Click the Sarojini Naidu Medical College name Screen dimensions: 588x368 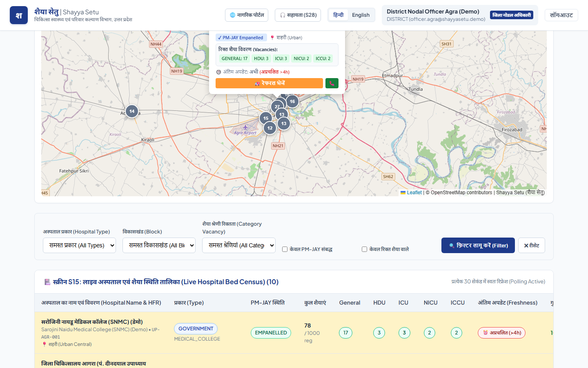pos(92,322)
